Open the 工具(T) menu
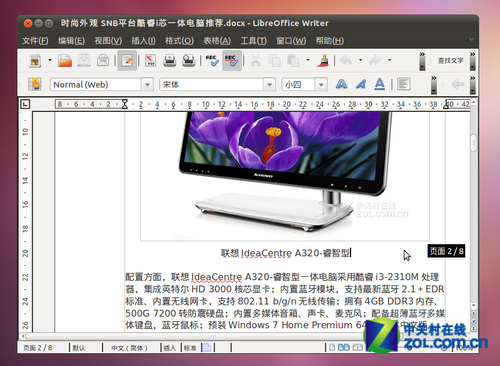This screenshot has height=366, width=500. (254, 41)
